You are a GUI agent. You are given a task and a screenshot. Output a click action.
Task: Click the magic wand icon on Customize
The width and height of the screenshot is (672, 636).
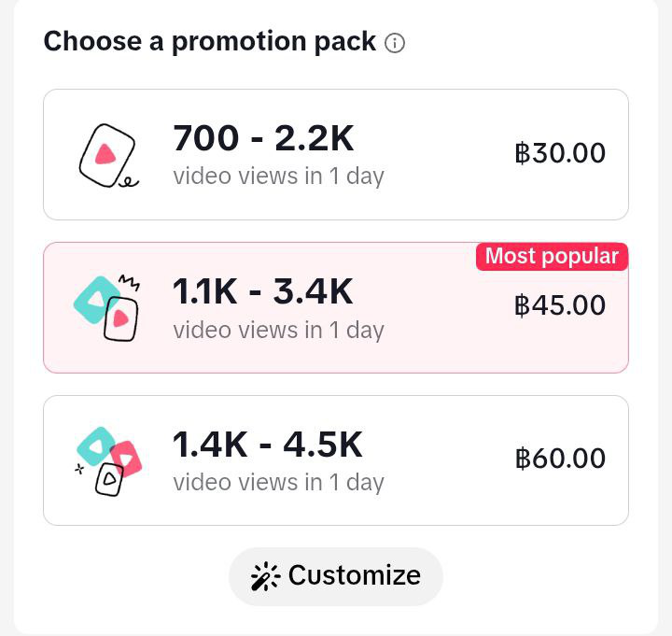click(x=265, y=576)
